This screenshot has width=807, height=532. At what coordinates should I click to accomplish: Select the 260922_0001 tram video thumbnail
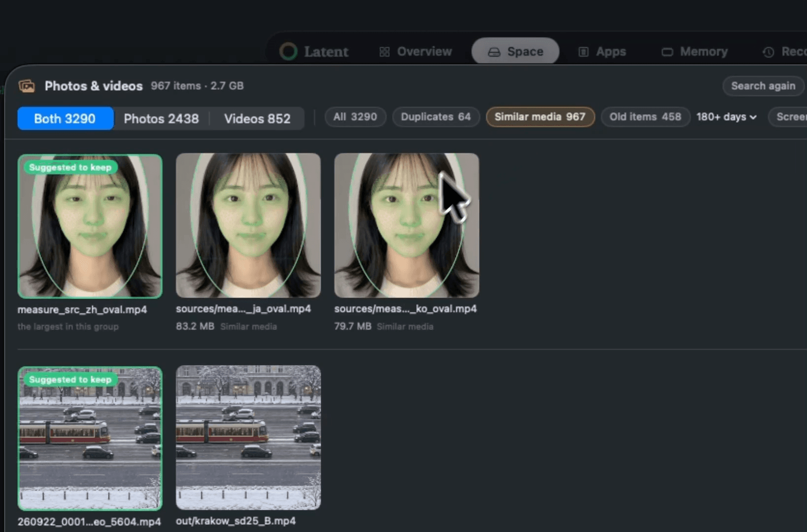click(90, 438)
